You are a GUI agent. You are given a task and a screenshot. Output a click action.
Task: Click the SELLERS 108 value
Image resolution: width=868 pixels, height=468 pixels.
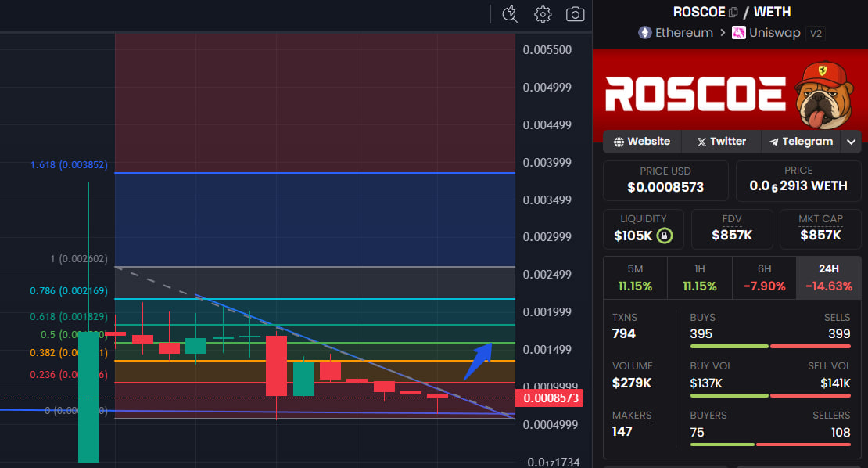point(841,432)
